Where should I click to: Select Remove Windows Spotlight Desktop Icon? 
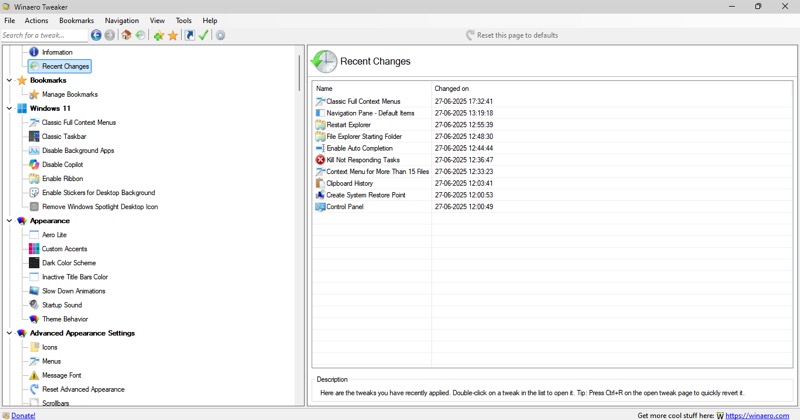(x=100, y=207)
